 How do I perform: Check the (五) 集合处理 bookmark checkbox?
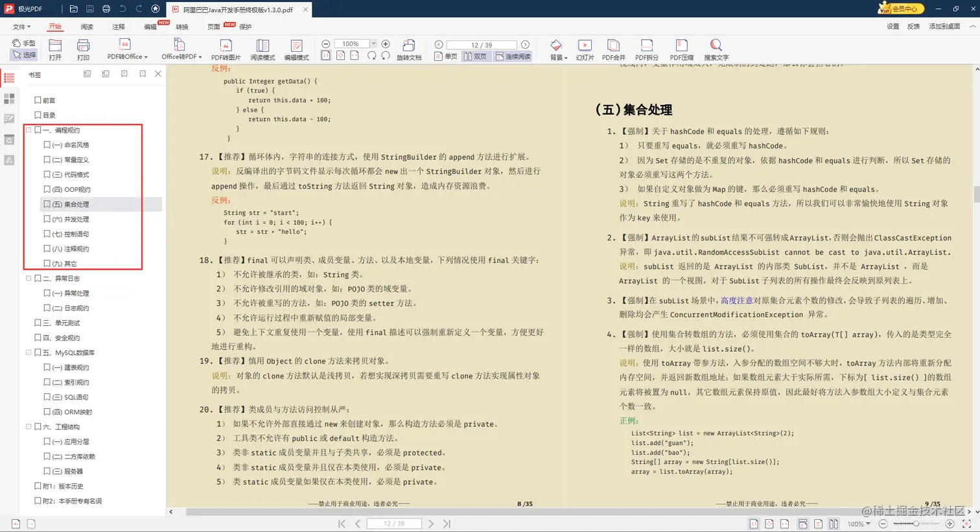[47, 204]
